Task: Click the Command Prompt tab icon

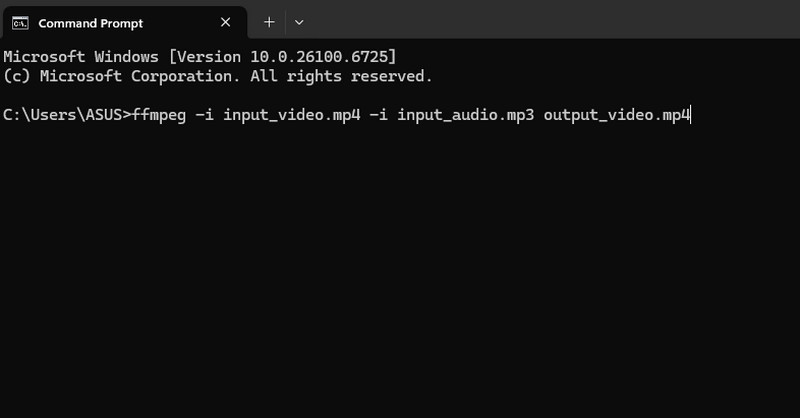Action: 19,22
